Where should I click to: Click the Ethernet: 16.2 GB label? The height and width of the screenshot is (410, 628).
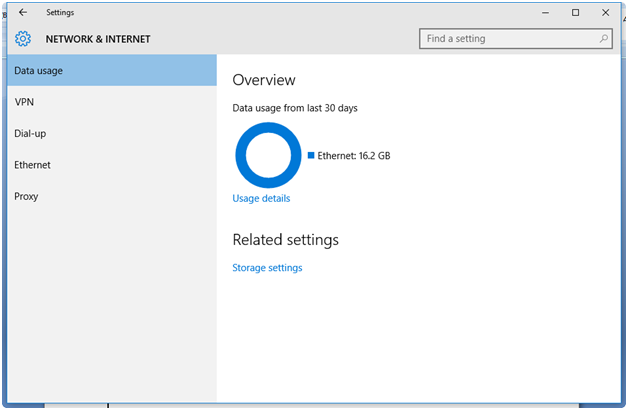(353, 155)
